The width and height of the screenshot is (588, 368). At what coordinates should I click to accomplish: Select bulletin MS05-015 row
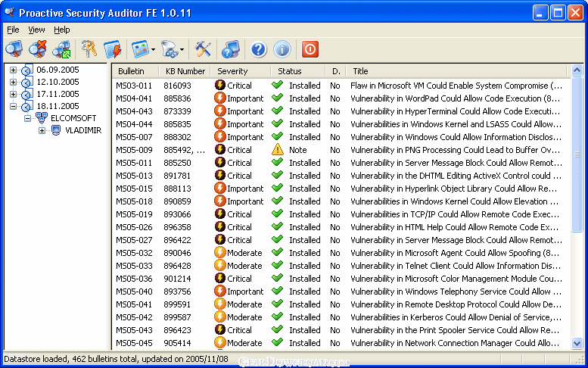tap(341, 189)
